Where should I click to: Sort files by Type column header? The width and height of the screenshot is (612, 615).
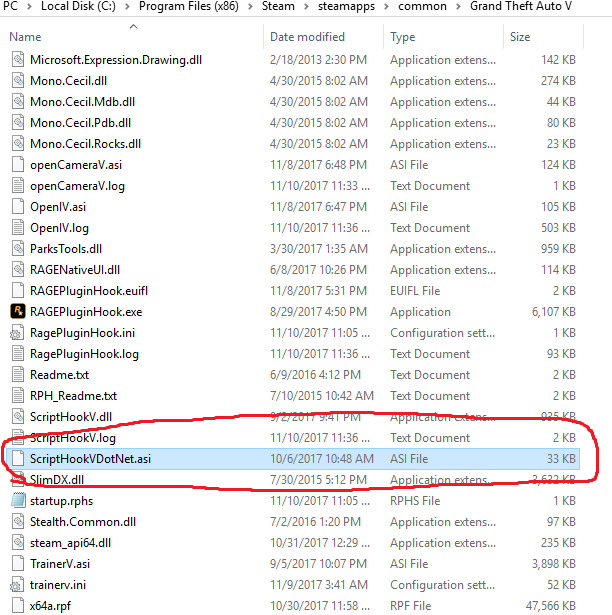[403, 37]
